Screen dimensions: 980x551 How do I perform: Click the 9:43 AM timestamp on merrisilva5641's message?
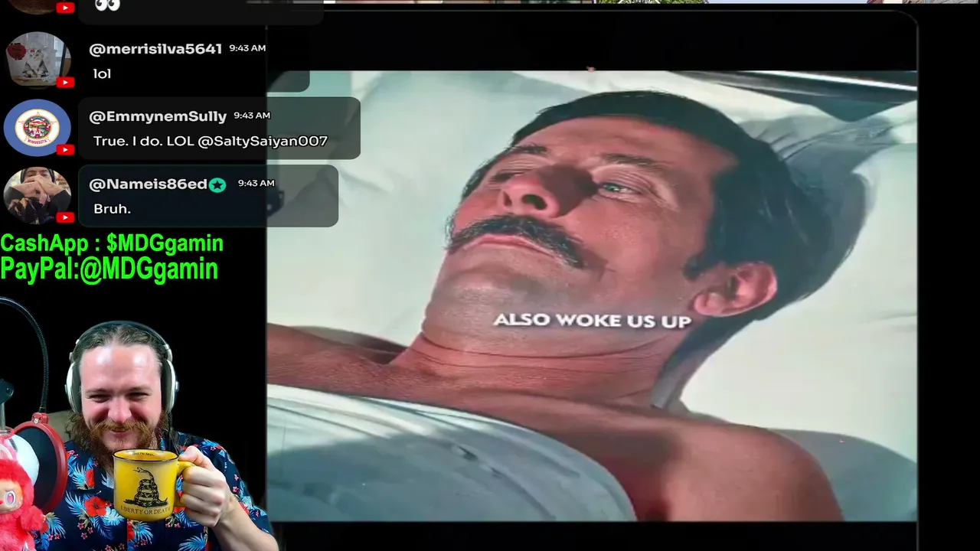pyautogui.click(x=247, y=48)
